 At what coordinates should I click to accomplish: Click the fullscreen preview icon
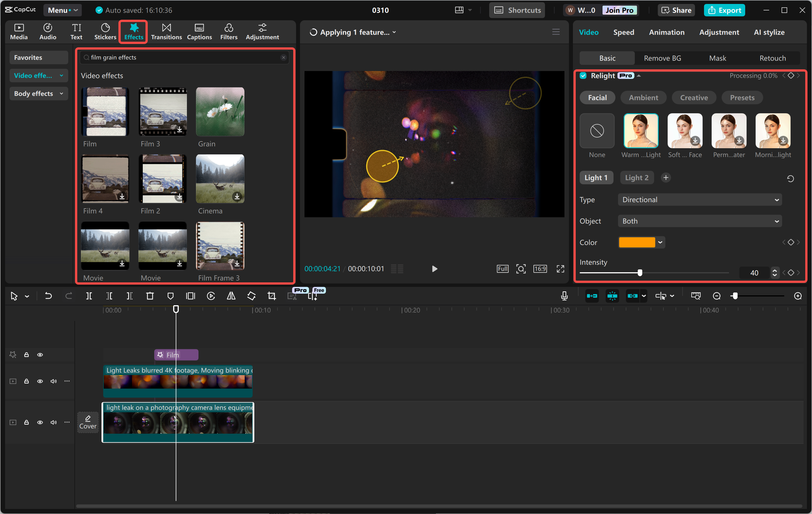[x=560, y=269]
